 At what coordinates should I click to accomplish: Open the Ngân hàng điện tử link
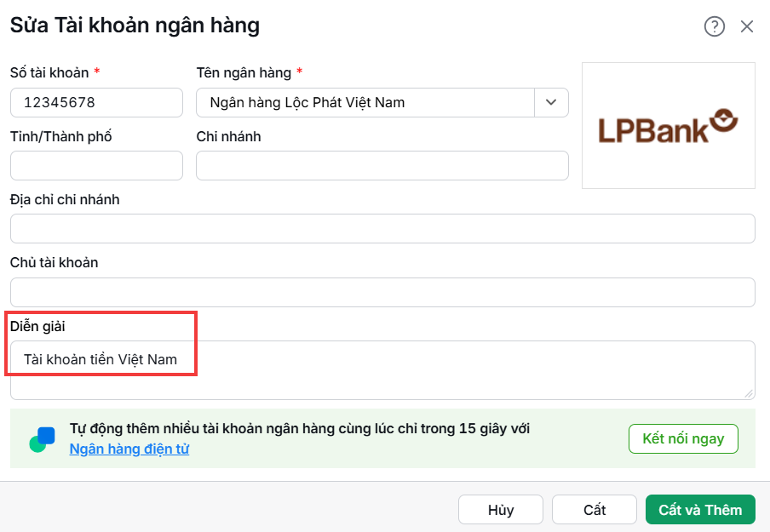pos(129,449)
